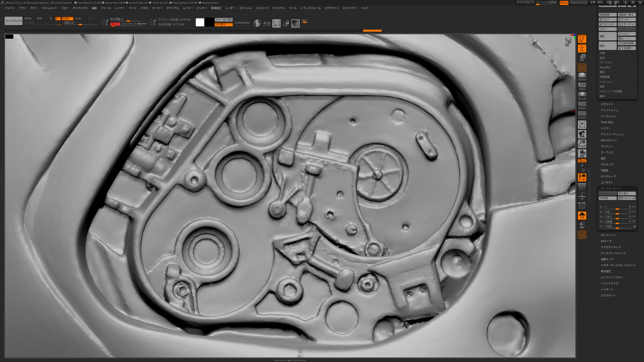The image size is (644, 362).
Task: Toggle the Edit mode button
Action: tap(582, 39)
